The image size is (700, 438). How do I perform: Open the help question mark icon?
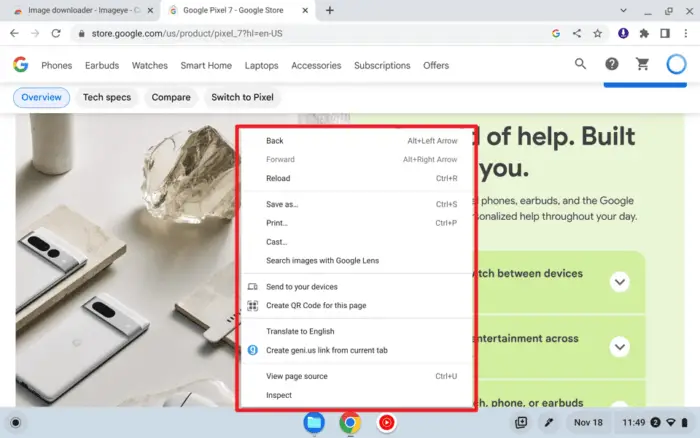(x=612, y=64)
